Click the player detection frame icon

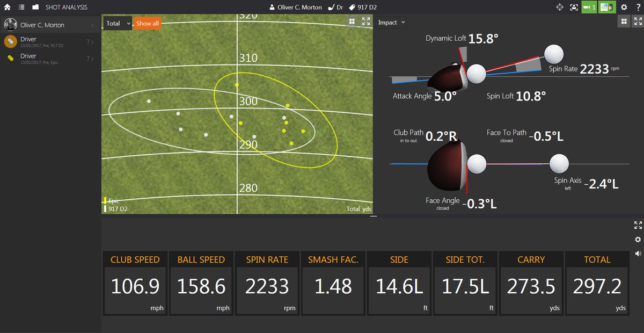pyautogui.click(x=574, y=7)
